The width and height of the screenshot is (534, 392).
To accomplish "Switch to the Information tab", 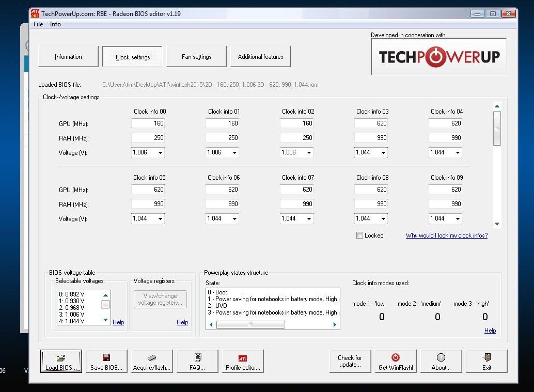I will coord(69,56).
